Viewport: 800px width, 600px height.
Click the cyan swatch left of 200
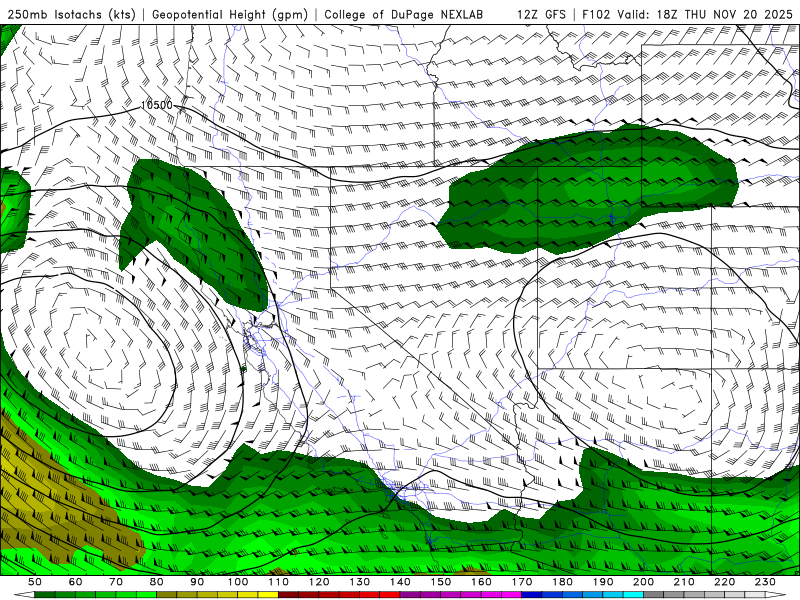[633, 595]
